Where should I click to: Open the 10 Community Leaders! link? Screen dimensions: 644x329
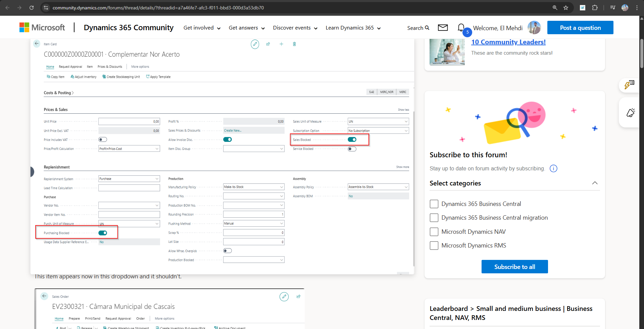click(508, 42)
